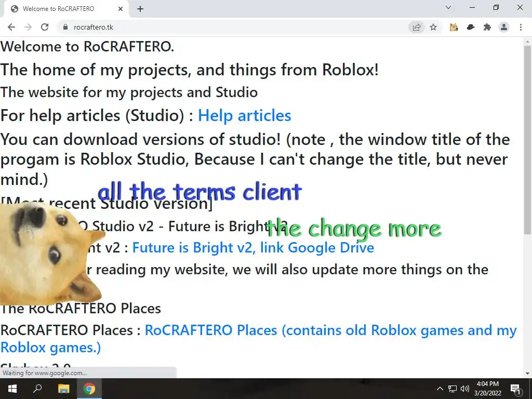Bookmark this page with the star icon
Screen dimensions: 532x399
pos(433,27)
